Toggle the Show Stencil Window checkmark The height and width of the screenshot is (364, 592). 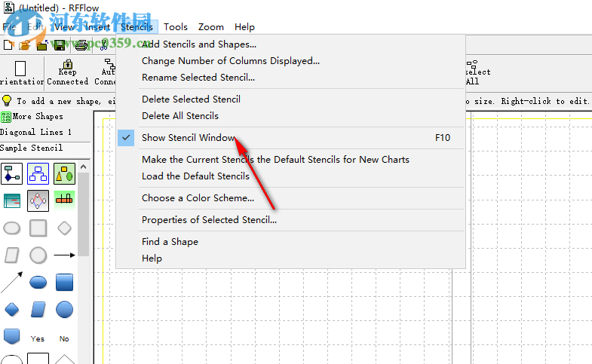tap(126, 138)
